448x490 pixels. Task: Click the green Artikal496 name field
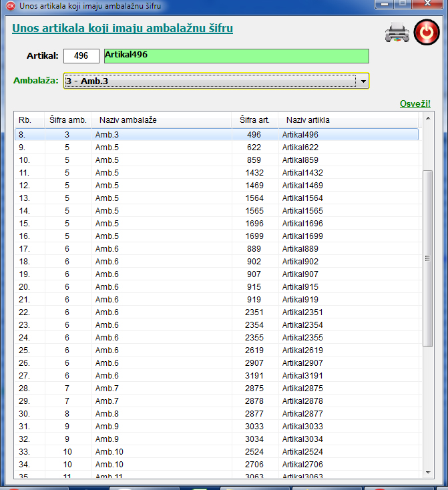[236, 56]
